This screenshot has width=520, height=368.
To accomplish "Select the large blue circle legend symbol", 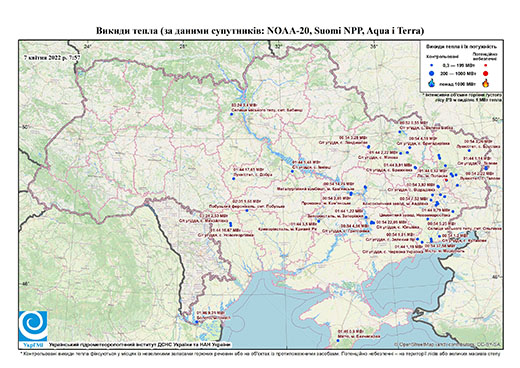I will [x=432, y=73].
